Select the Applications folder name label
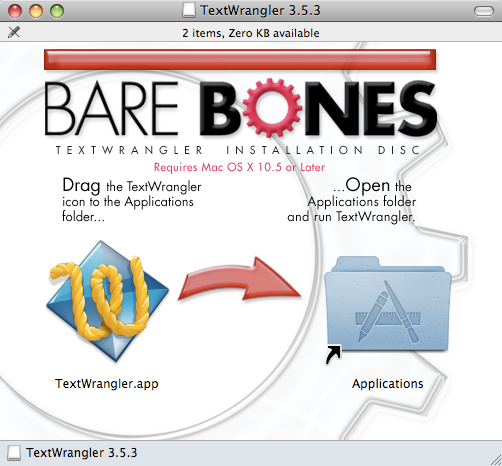The height and width of the screenshot is (466, 502). click(388, 384)
